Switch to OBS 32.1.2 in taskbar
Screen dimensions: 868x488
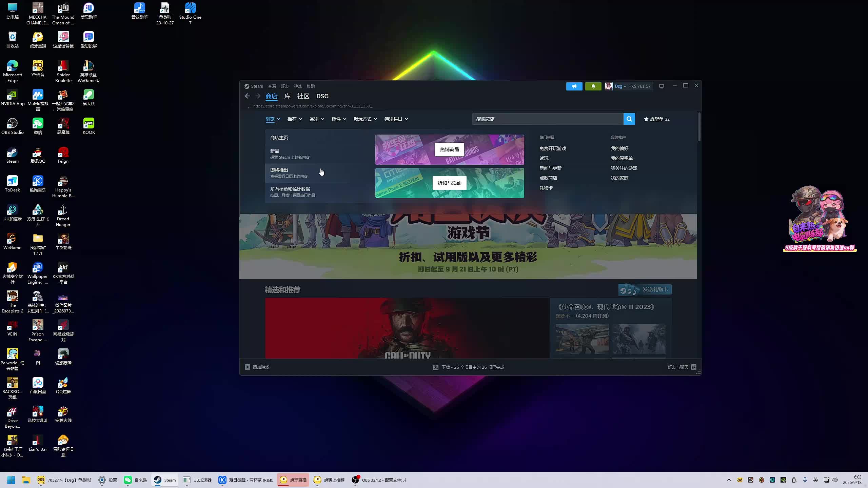pos(379,480)
